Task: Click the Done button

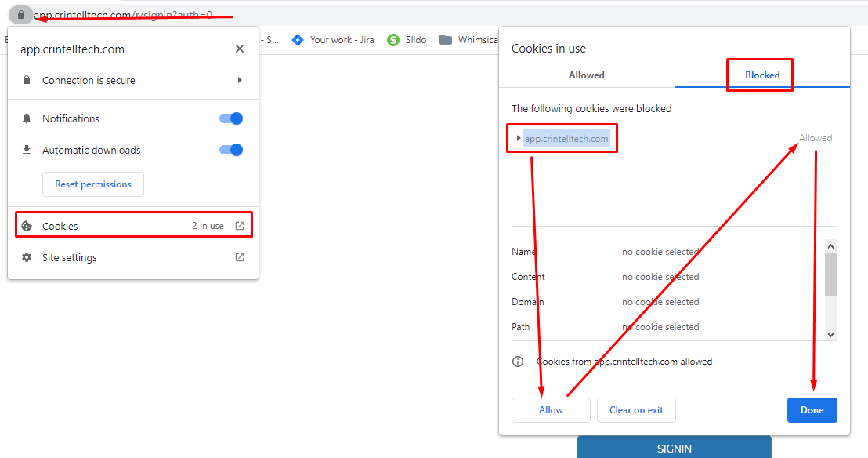Action: pos(812,410)
